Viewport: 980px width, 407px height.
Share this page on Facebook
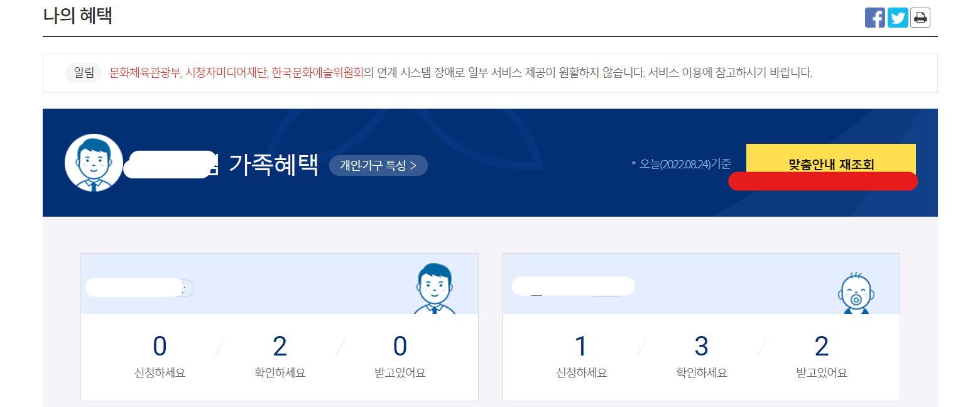875,18
